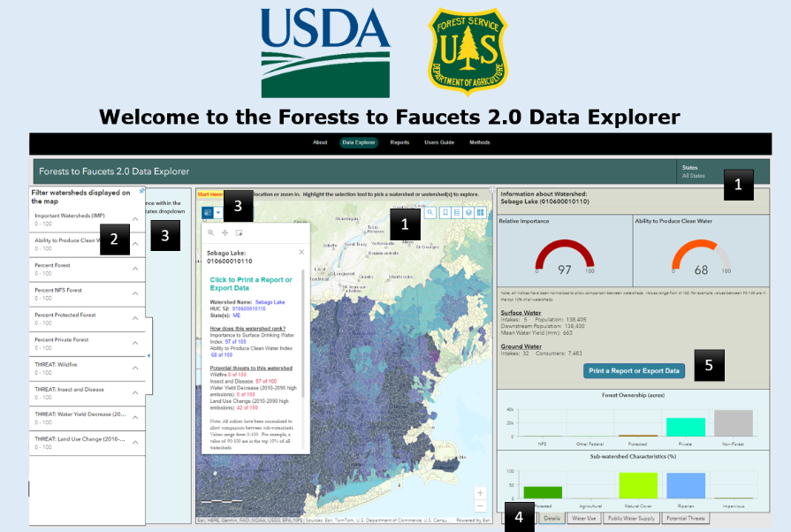Click the Private bar in Forest Ownership chart
The height and width of the screenshot is (532, 791).
click(x=686, y=427)
